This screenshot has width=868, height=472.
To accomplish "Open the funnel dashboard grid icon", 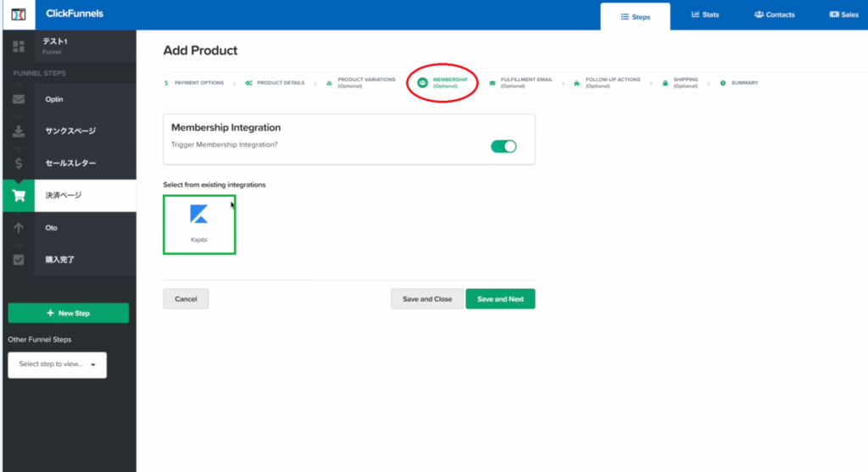I will pos(19,46).
